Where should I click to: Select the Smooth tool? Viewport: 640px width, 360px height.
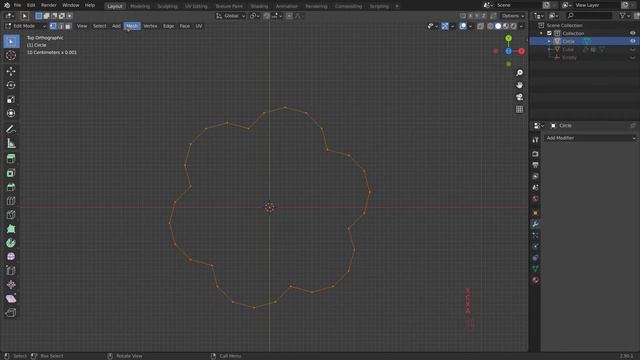tap(11, 257)
